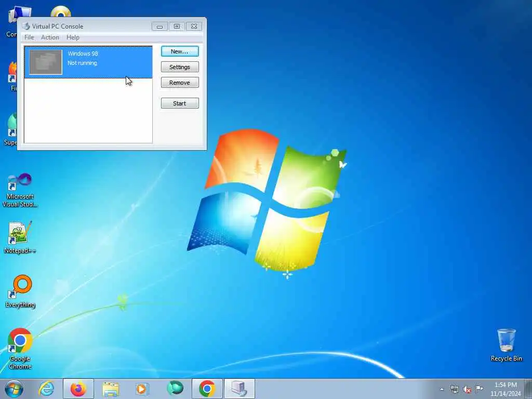Open the Help menu
This screenshot has width=532, height=399.
tap(73, 37)
